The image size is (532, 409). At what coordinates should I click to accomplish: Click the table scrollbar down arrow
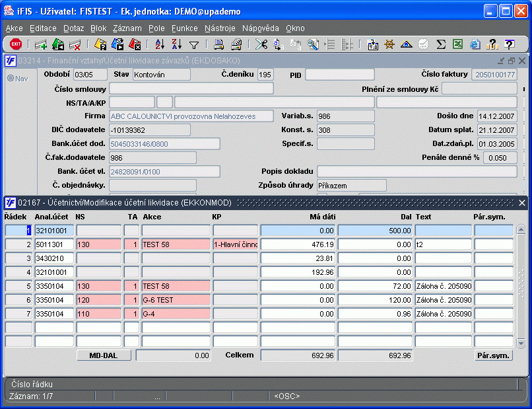tap(521, 344)
